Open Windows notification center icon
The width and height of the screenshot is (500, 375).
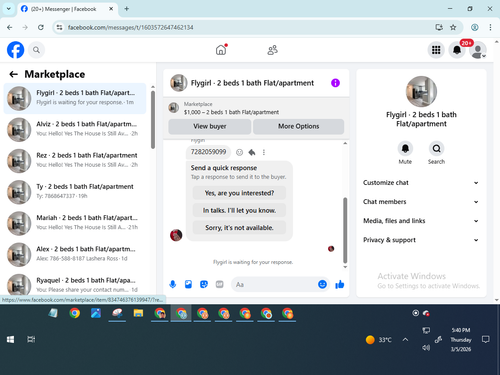[486, 340]
